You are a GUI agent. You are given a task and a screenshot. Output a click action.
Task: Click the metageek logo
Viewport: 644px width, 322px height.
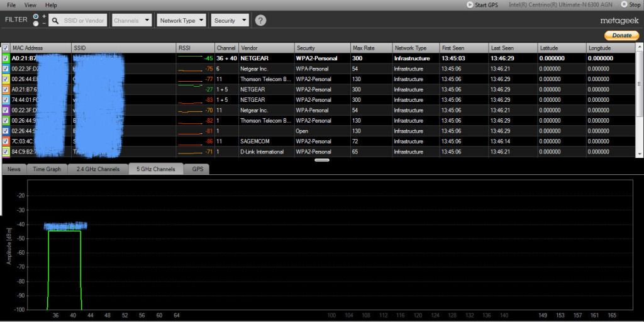pyautogui.click(x=619, y=21)
